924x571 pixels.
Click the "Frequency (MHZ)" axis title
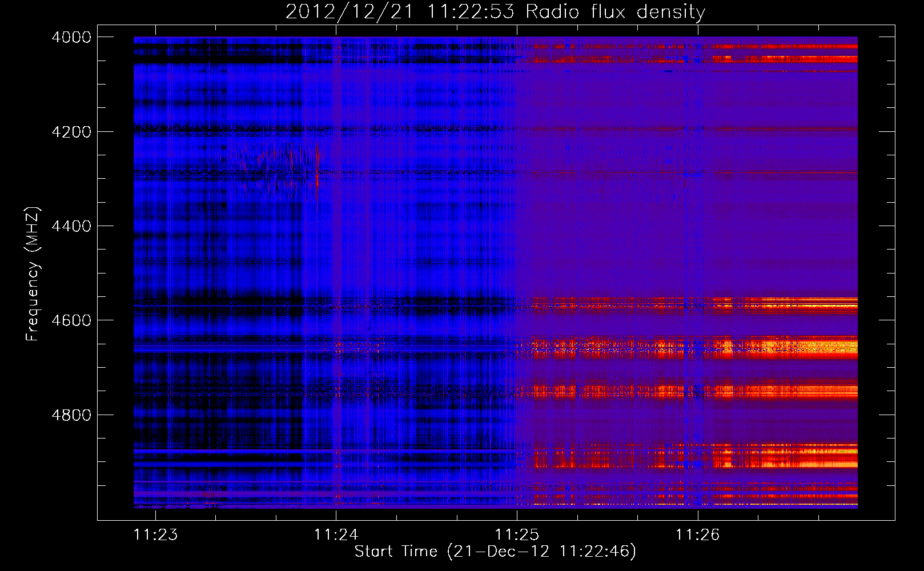33,274
